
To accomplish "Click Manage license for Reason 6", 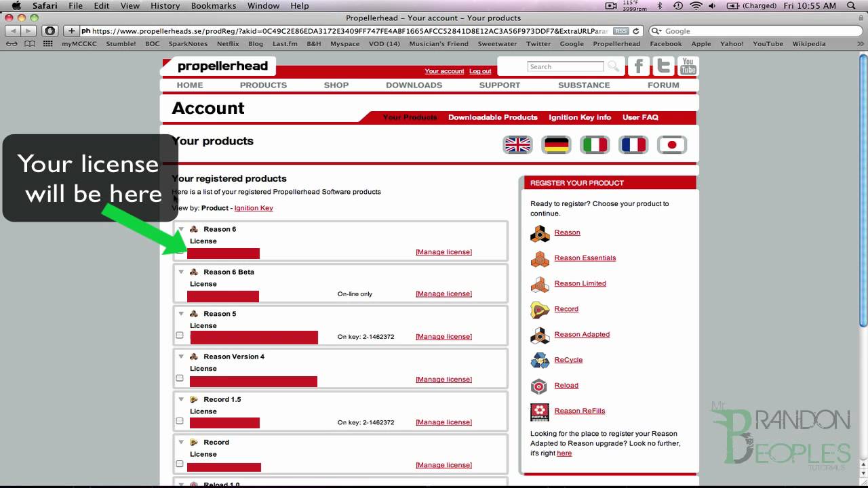I will coord(443,252).
